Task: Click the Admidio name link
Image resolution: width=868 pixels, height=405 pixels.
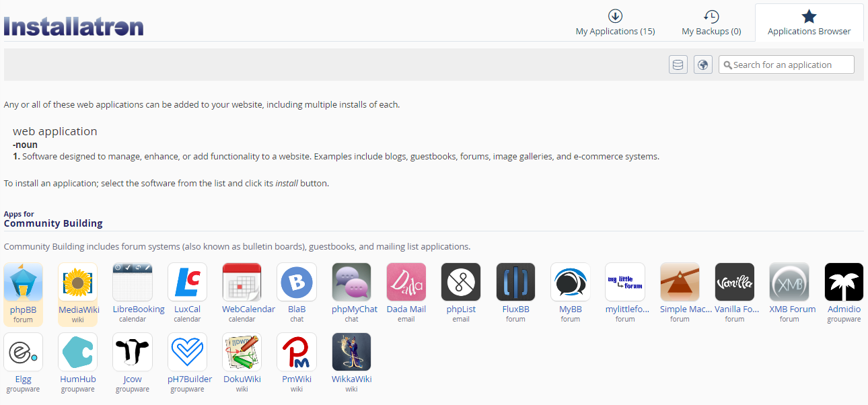Action: tap(844, 309)
